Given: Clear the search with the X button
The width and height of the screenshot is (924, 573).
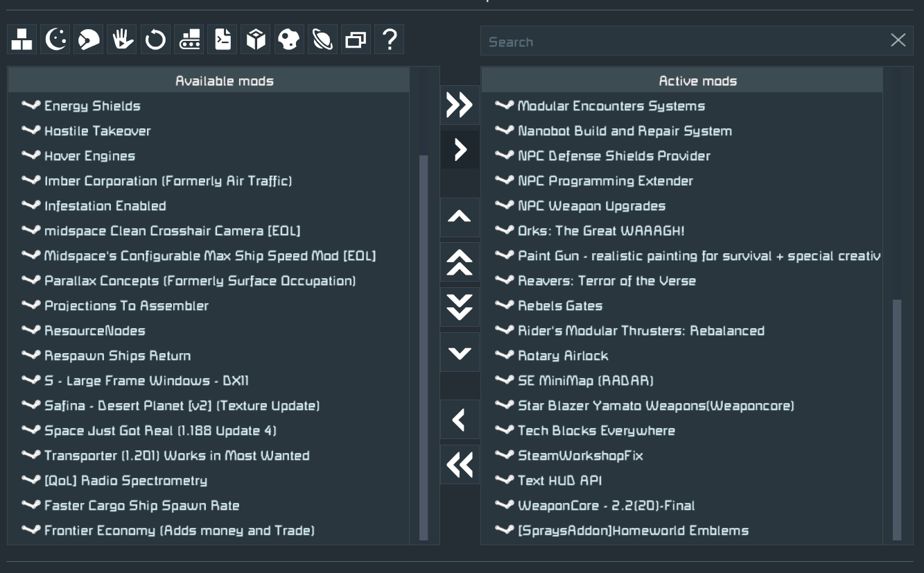Looking at the screenshot, I should pos(898,40).
